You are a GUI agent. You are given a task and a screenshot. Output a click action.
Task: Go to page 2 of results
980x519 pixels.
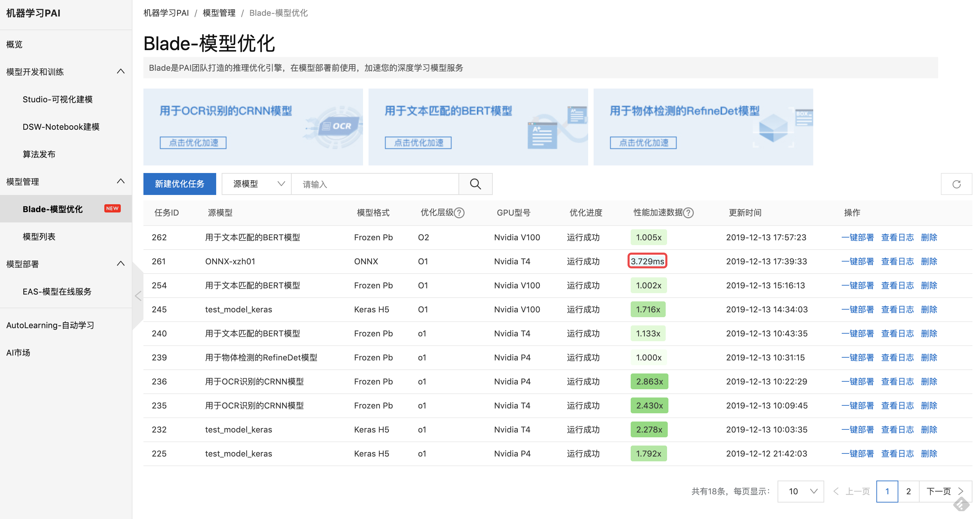[909, 491]
